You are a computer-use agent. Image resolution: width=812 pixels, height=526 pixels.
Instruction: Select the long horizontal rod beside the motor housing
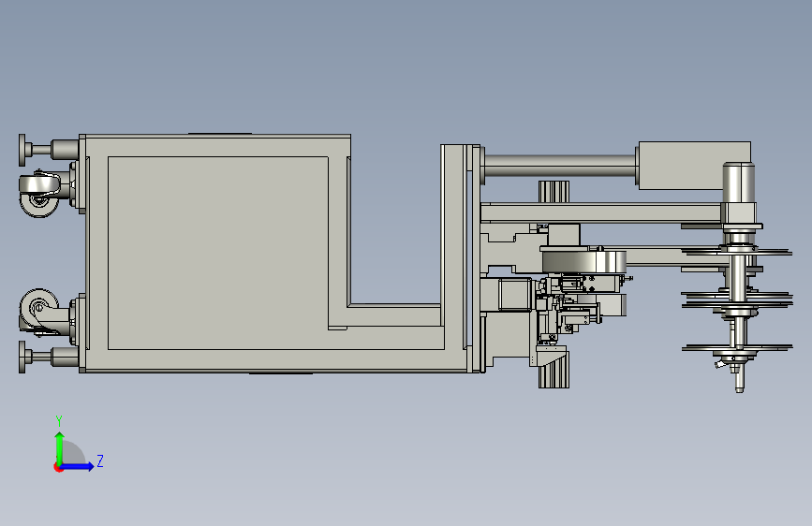pyautogui.click(x=559, y=166)
